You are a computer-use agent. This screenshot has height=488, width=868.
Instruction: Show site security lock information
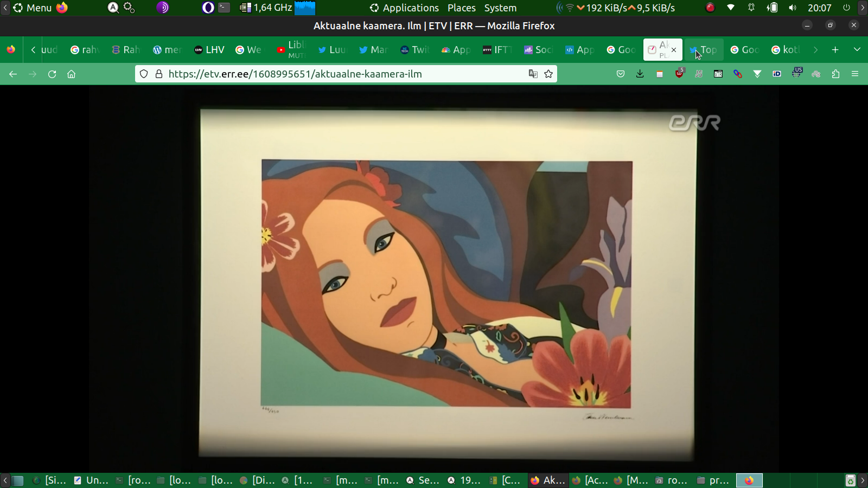(x=159, y=74)
